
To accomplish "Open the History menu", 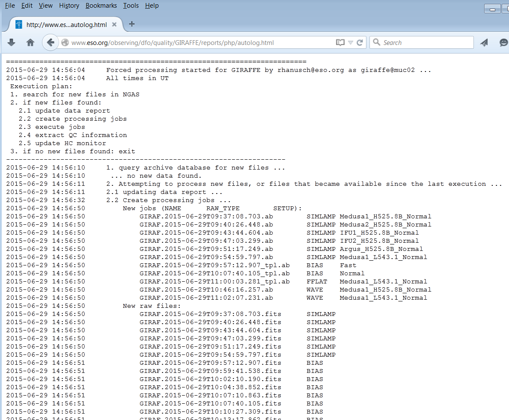I will coord(69,6).
